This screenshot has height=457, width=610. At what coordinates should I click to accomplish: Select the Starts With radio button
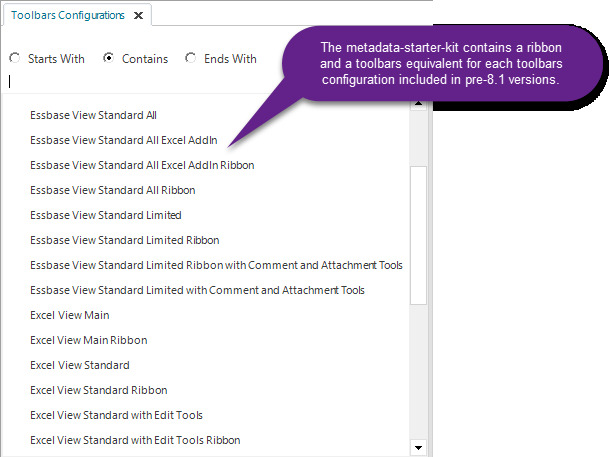15,58
